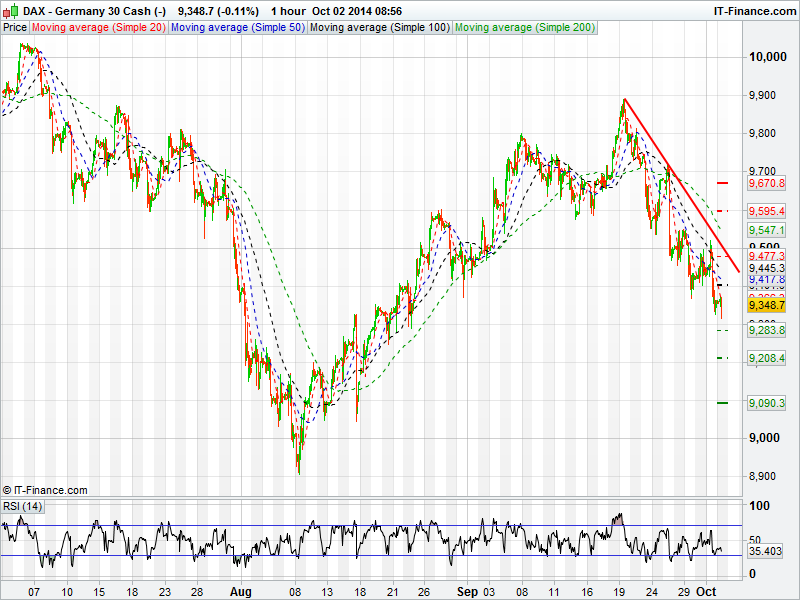Image resolution: width=800 pixels, height=600 pixels.
Task: Click the Moving average (Simple 50) label
Action: [x=237, y=28]
